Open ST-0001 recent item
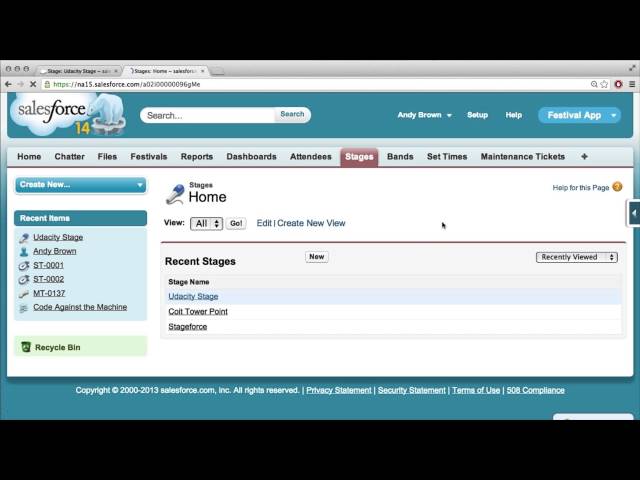This screenshot has height=480, width=640. (49, 265)
